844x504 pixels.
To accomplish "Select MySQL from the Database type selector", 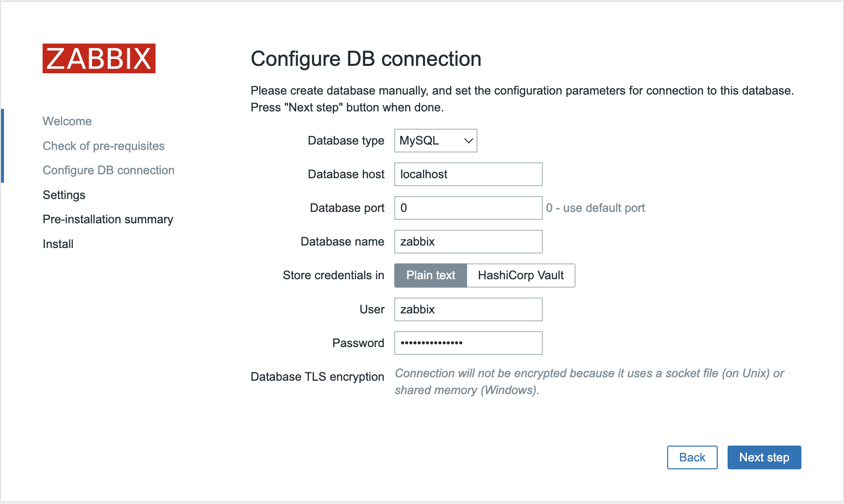I will click(x=426, y=141).
